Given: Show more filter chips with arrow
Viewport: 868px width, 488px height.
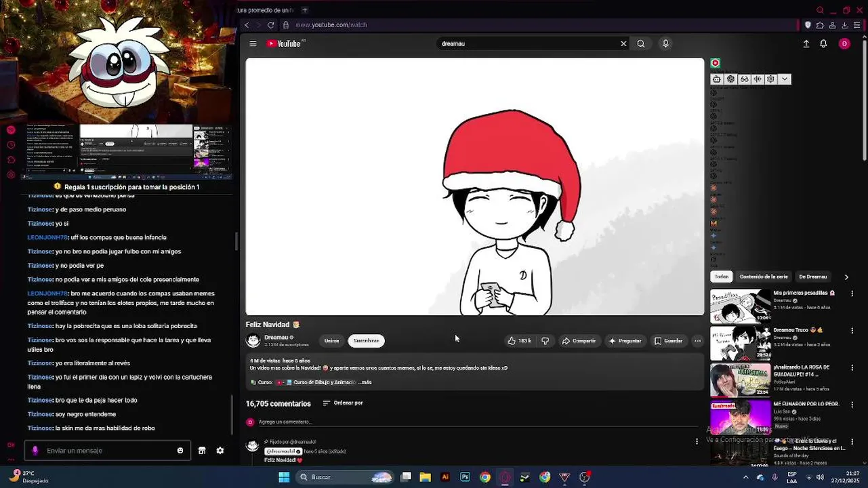Looking at the screenshot, I should click(x=846, y=277).
